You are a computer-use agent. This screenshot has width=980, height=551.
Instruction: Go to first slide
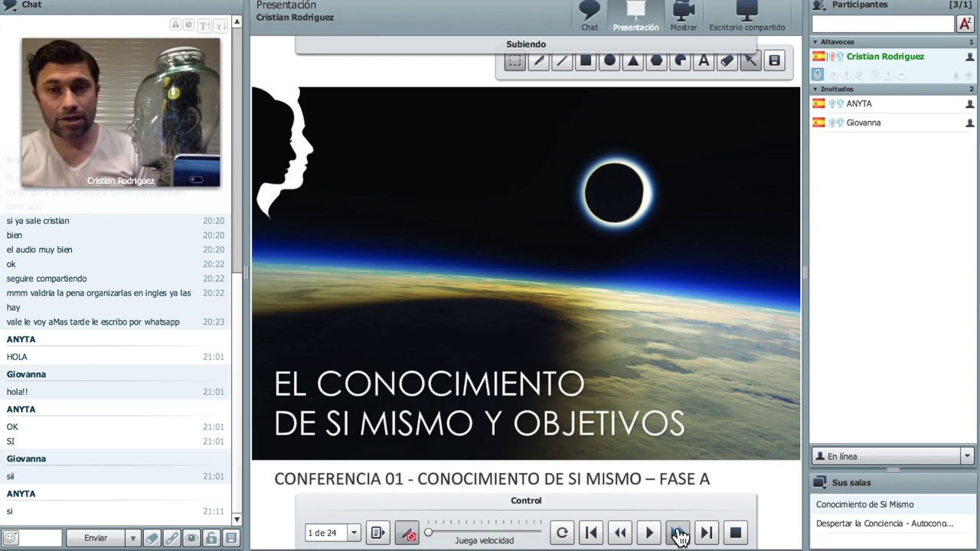591,533
